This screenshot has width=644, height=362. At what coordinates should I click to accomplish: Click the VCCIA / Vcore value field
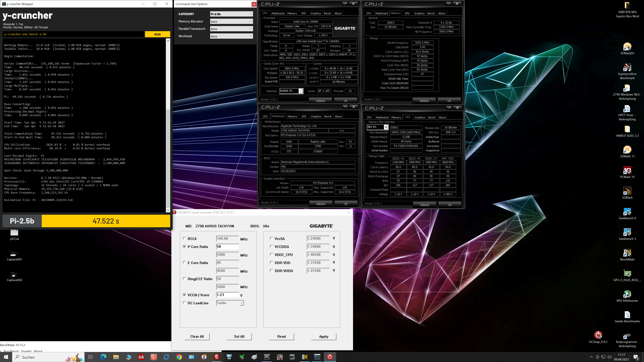tap(227, 295)
